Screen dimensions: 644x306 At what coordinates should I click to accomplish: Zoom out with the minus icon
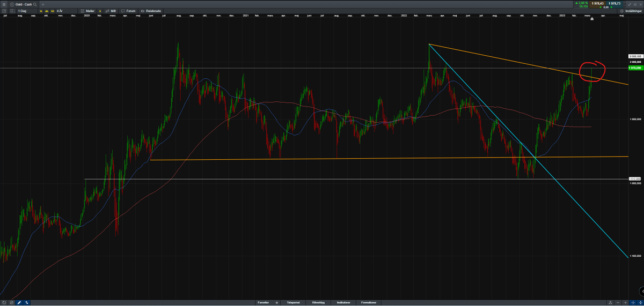(x=618, y=303)
